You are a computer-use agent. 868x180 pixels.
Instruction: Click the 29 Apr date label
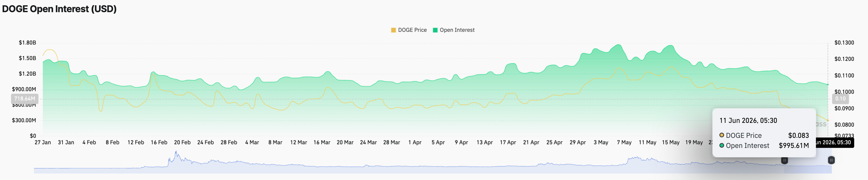pos(577,142)
